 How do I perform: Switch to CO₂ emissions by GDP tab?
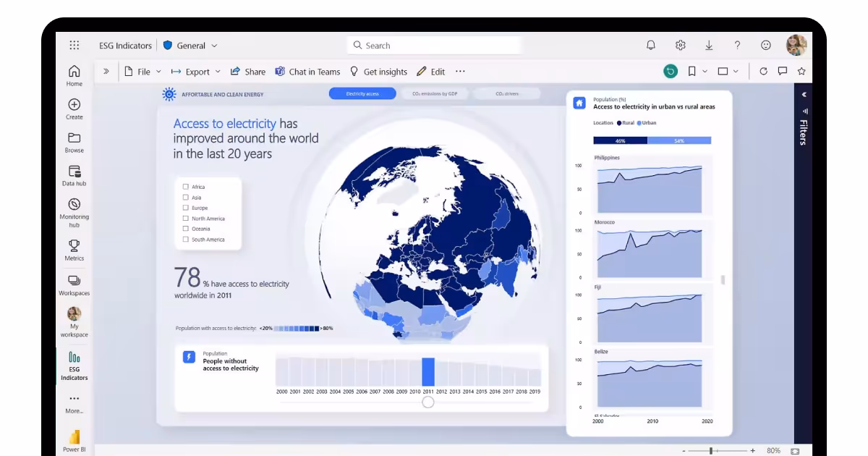[x=435, y=93]
